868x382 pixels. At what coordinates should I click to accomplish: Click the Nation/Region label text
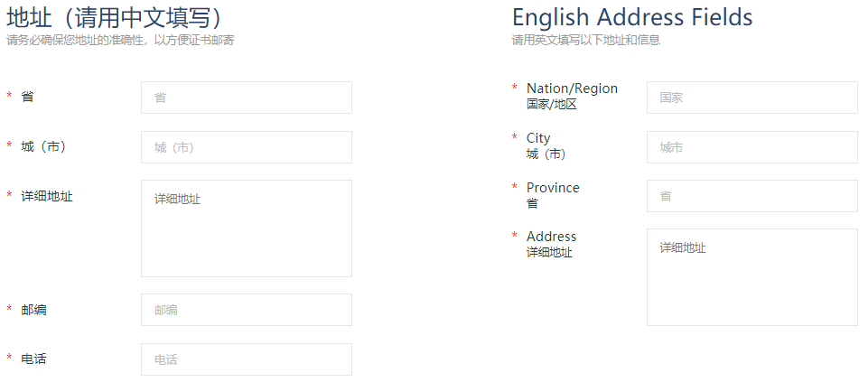(572, 89)
